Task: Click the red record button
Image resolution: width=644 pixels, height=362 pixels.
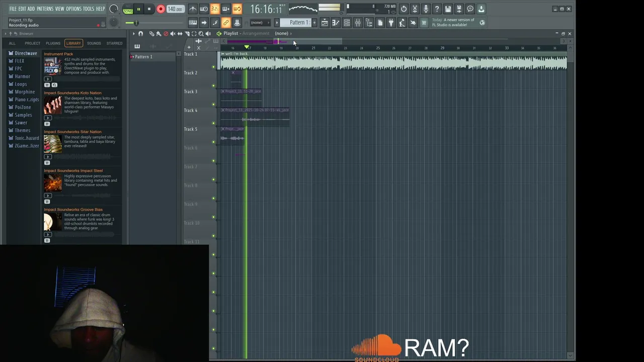Action: [160, 9]
